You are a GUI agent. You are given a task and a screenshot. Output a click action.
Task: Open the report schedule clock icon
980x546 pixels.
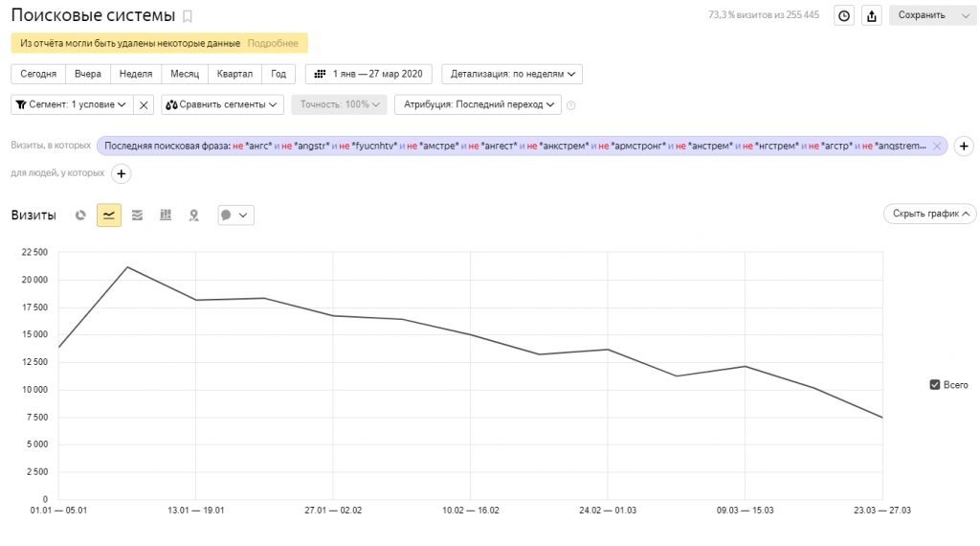pos(844,15)
